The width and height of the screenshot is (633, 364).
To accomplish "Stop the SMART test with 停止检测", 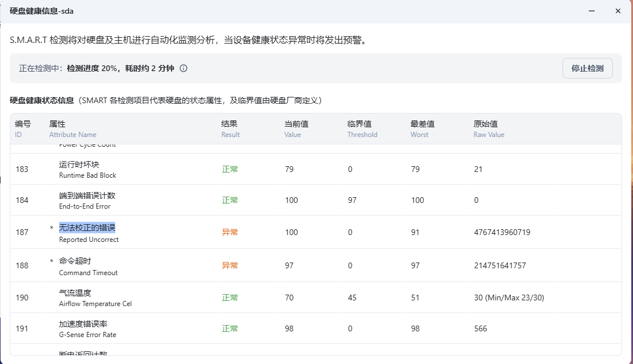I will [587, 68].
